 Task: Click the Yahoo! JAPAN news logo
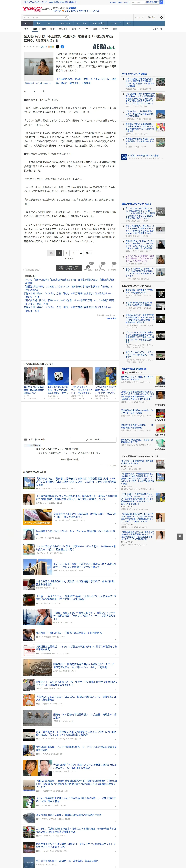[x=37, y=9]
